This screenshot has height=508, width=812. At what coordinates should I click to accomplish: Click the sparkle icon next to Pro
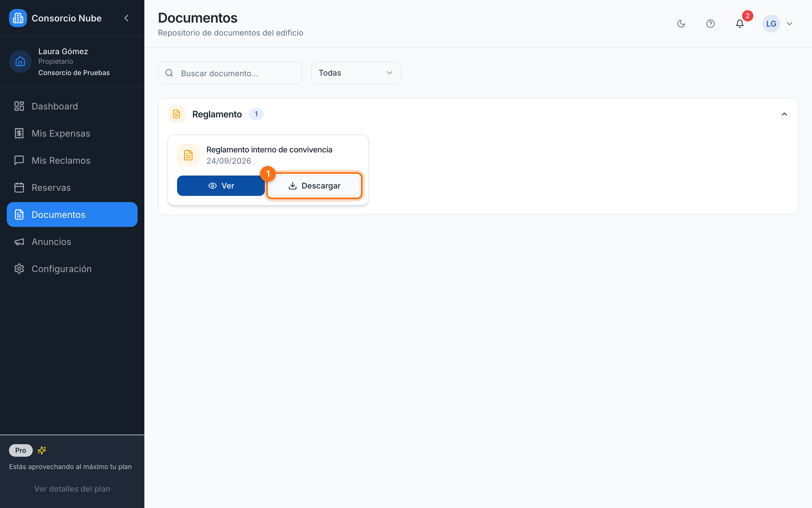coord(42,450)
